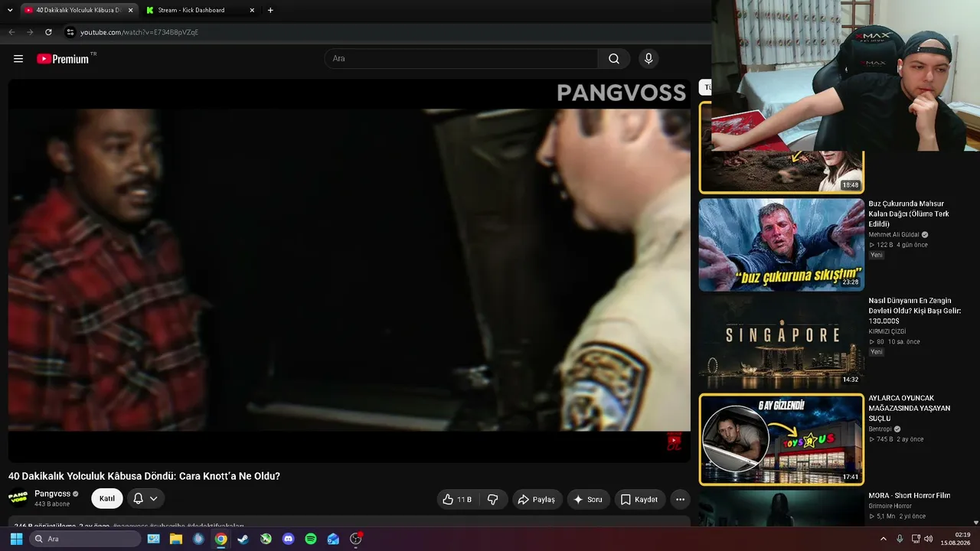This screenshot has width=980, height=551.
Task: Open Spotify from the taskbar
Action: click(311, 539)
